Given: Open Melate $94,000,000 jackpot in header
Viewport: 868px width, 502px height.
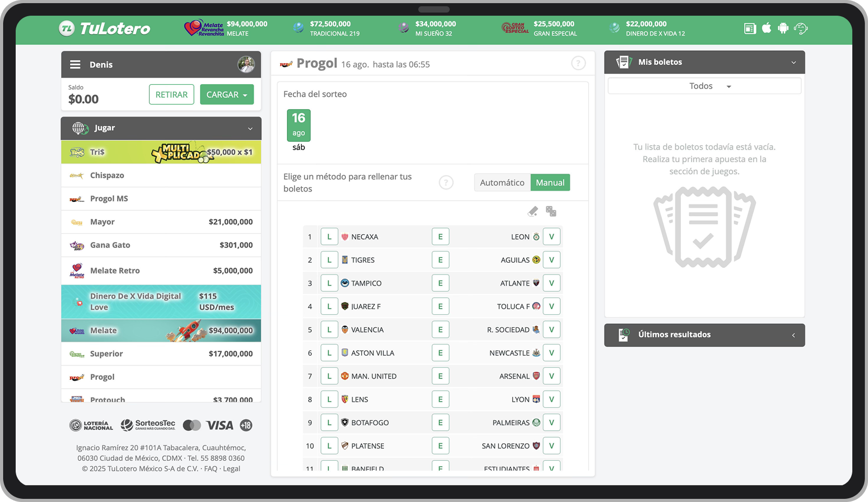Looking at the screenshot, I should point(226,28).
